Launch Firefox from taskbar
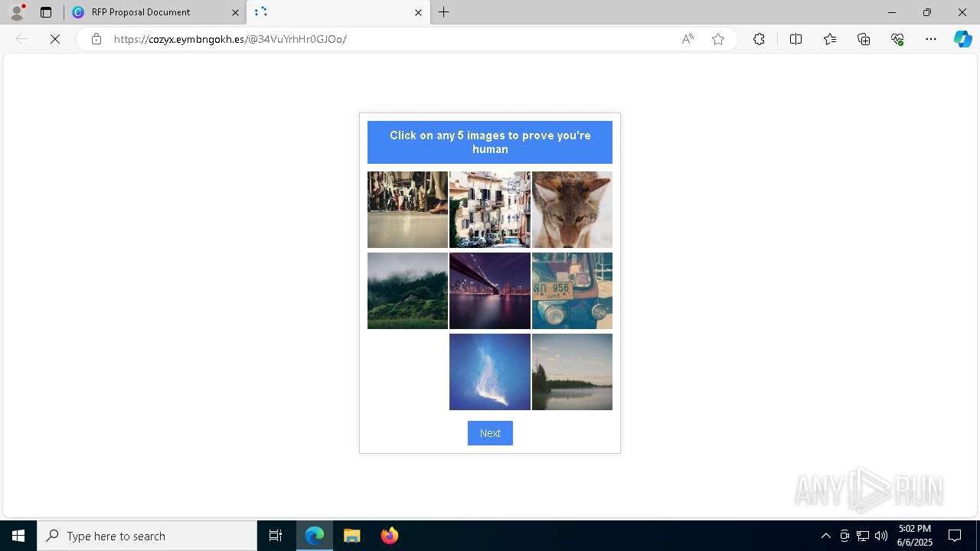 pos(389,536)
